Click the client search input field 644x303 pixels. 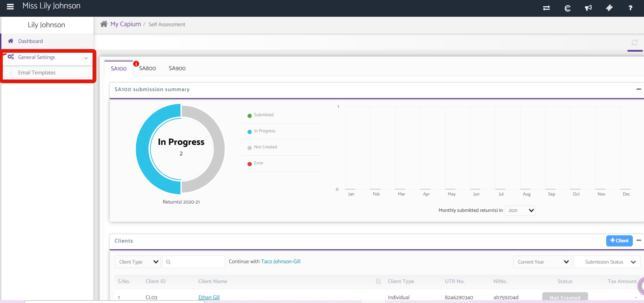(193, 262)
